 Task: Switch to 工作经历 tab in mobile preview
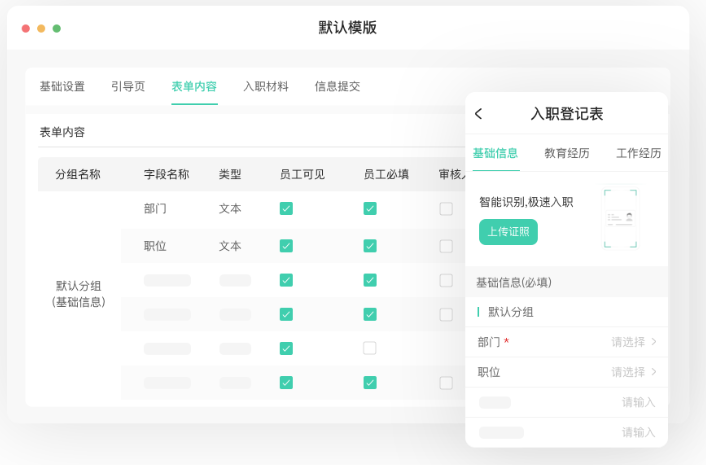tap(638, 153)
